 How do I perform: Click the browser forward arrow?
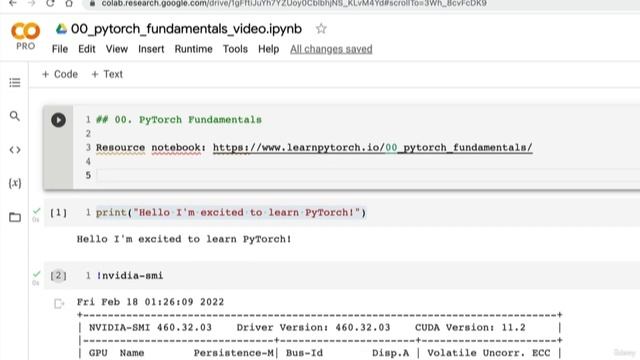pyautogui.click(x=31, y=3)
